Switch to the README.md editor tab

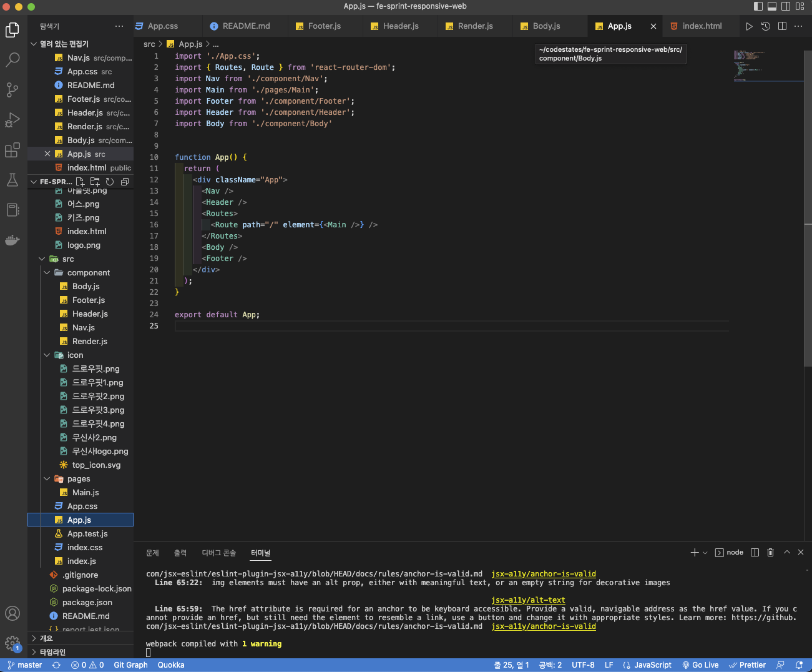coord(246,26)
